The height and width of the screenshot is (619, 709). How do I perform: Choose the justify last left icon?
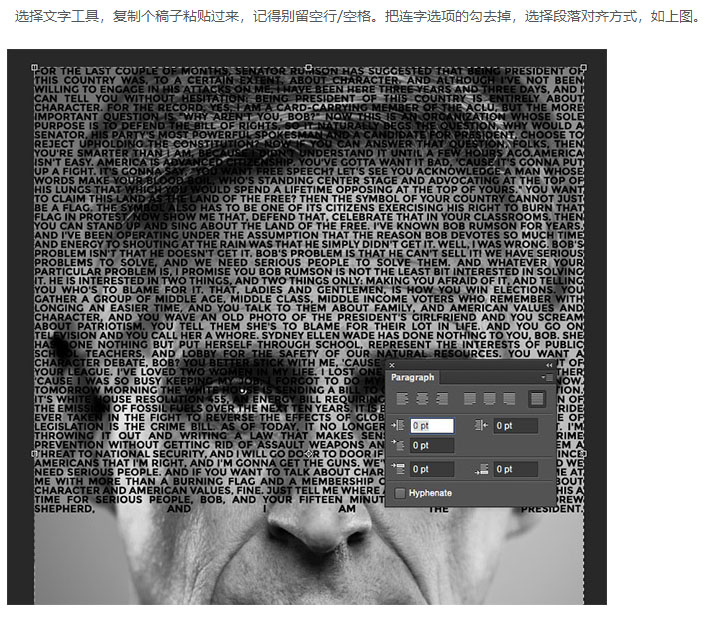tap(468, 399)
